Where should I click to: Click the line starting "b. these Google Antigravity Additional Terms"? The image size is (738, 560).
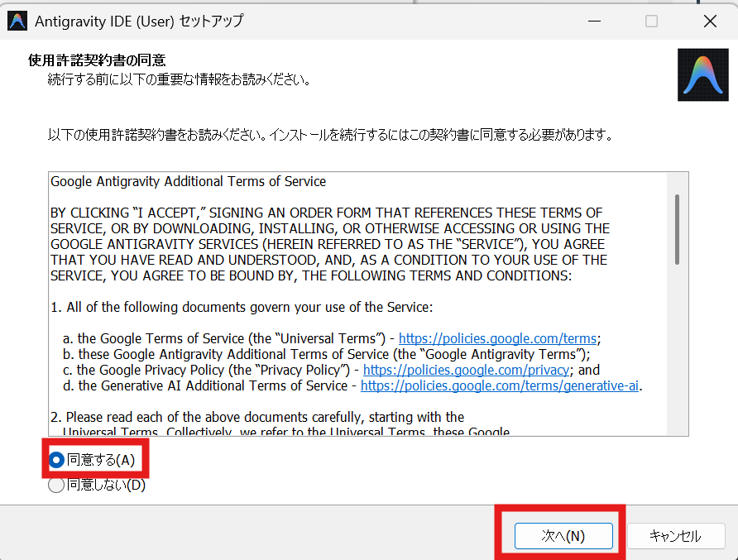326,354
